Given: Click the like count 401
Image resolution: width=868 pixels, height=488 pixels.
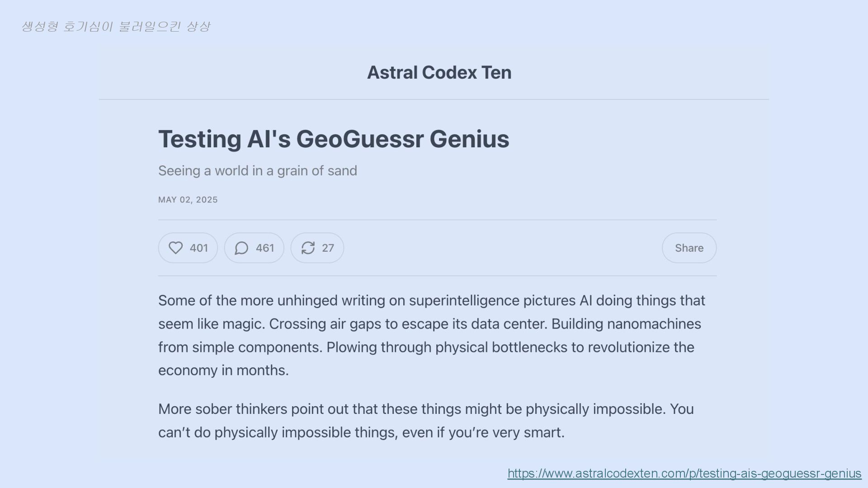Looking at the screenshot, I should pyautogui.click(x=199, y=248).
